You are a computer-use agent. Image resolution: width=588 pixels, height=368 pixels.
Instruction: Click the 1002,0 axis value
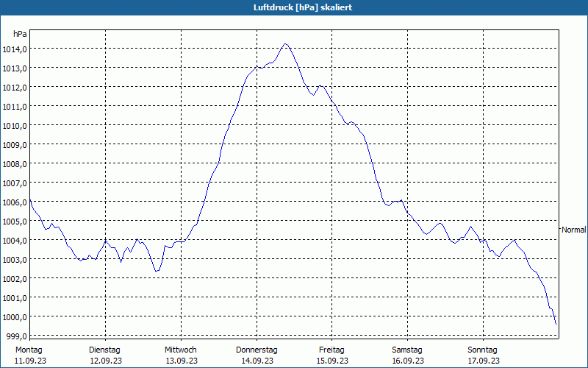14,279
